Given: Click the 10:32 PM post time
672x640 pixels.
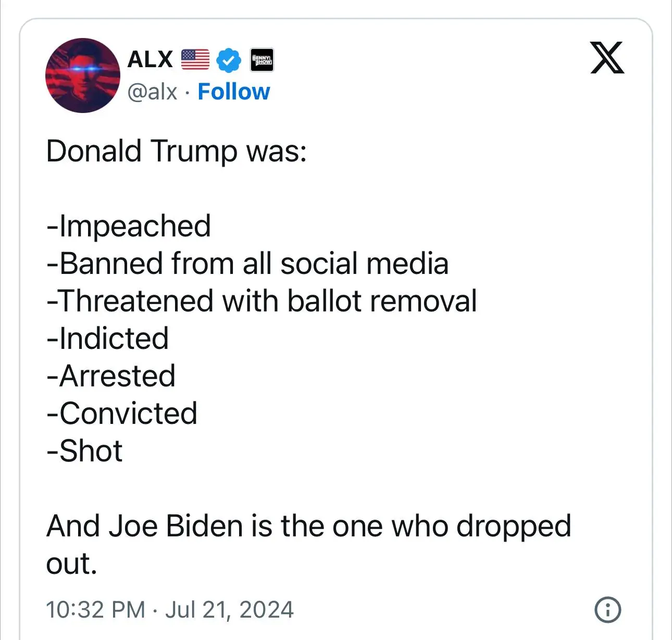Looking at the screenshot, I should pos(95,609).
